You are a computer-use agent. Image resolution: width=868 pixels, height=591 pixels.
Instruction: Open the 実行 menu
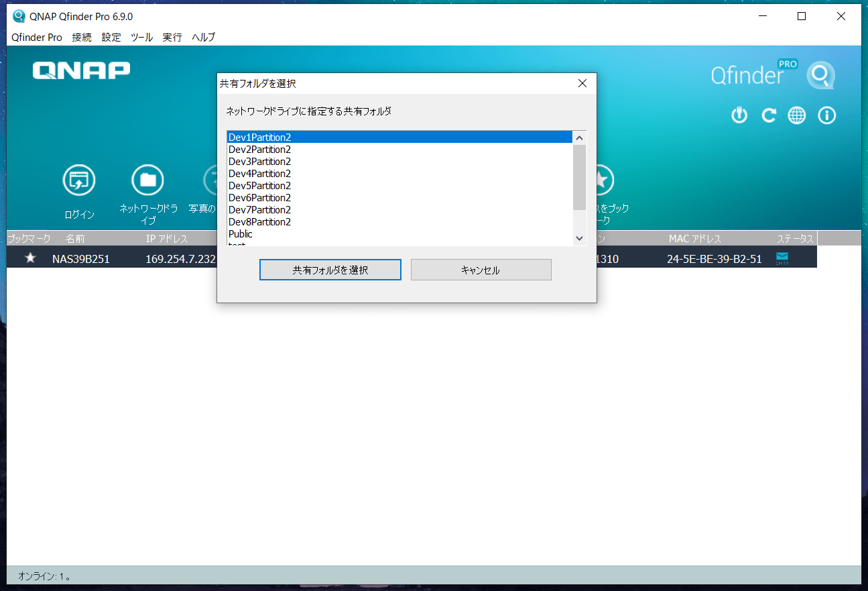(x=172, y=38)
